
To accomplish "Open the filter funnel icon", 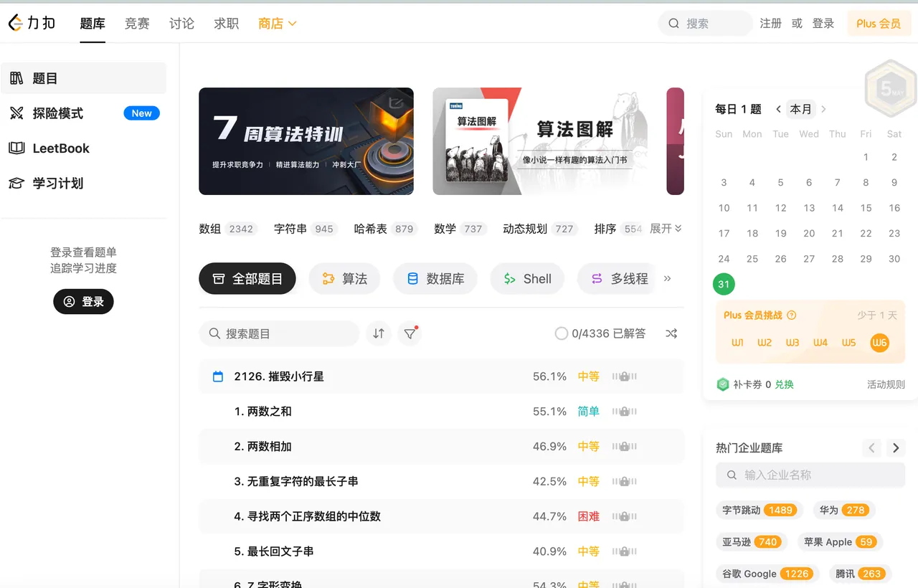I will pos(410,333).
